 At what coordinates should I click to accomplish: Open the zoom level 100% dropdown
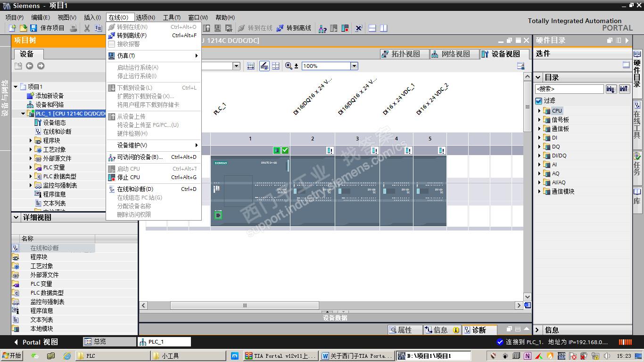354,66
